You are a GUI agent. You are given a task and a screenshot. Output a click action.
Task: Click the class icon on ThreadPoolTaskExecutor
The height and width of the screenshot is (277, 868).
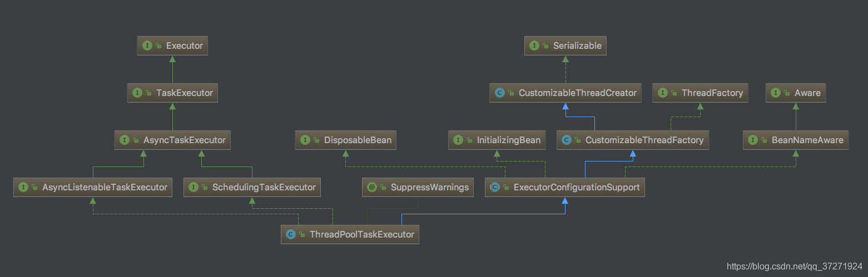291,234
